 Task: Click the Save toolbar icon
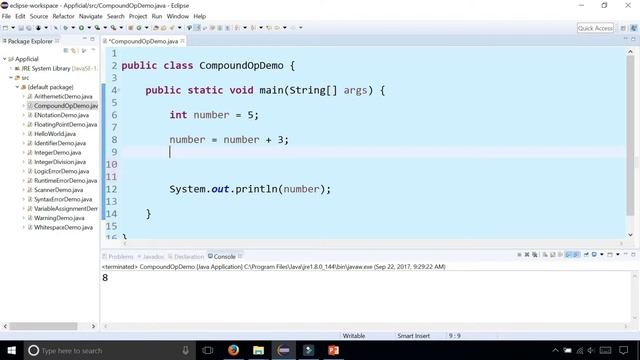(x=21, y=28)
